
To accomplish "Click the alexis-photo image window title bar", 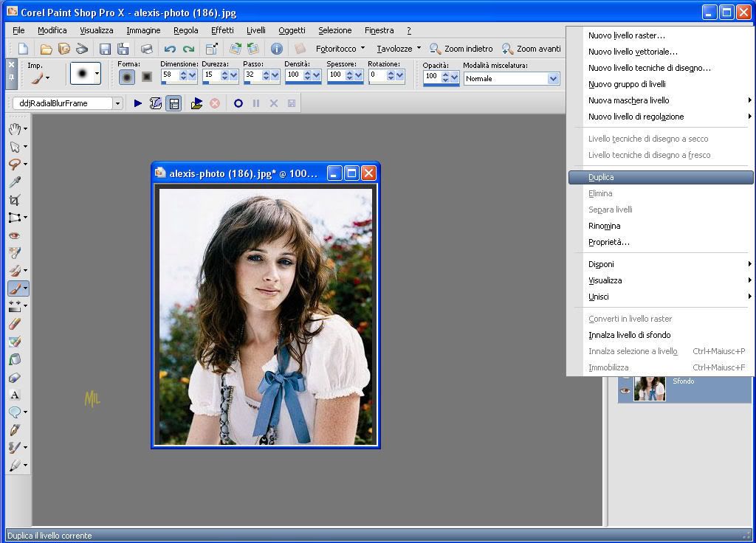I will pos(241,173).
